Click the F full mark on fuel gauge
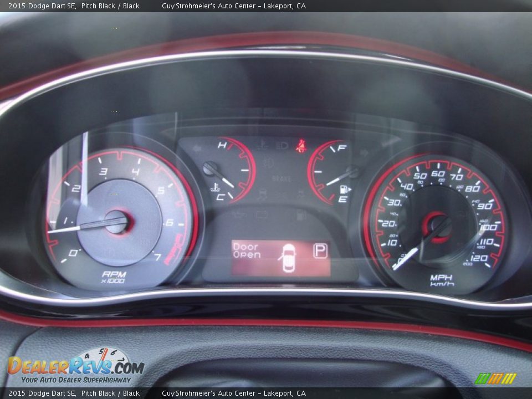The image size is (532, 399). point(341,148)
